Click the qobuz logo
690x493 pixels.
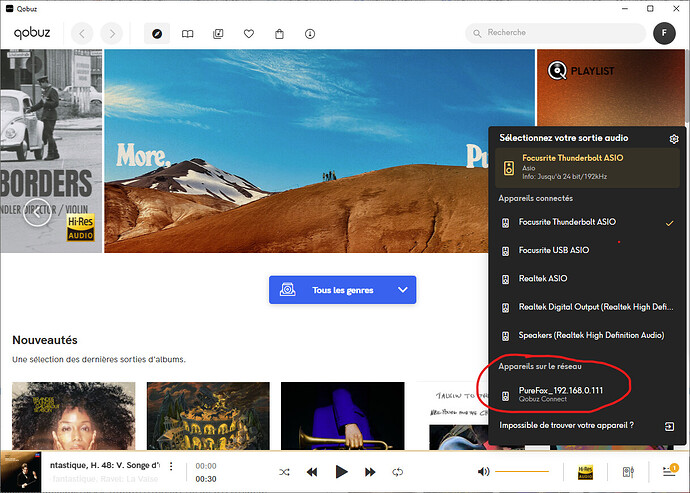point(32,33)
